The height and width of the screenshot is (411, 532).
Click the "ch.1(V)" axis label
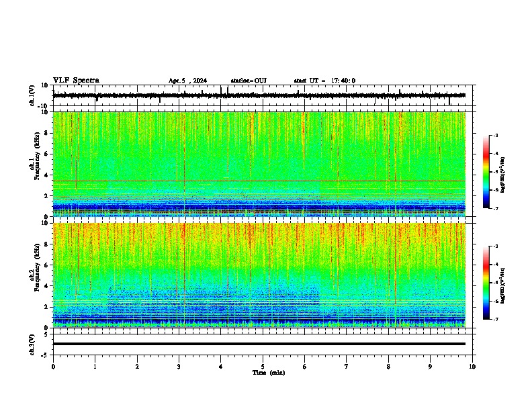32,95
